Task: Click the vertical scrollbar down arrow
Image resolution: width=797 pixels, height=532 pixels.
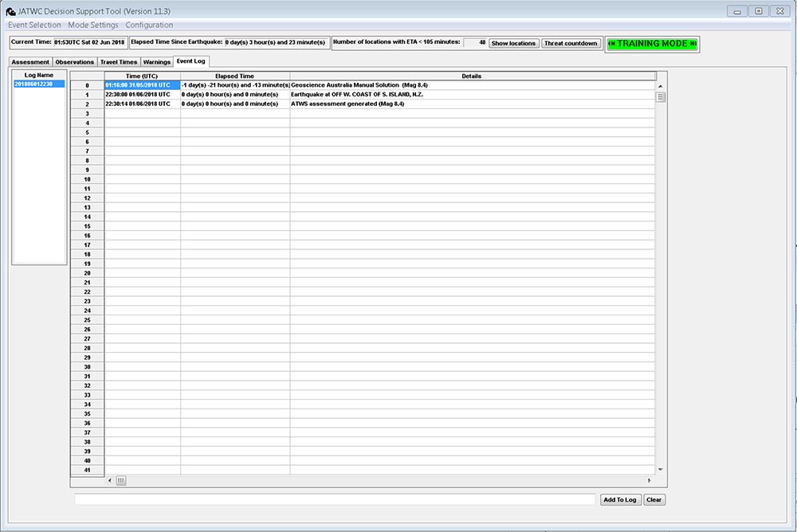Action: (660, 470)
